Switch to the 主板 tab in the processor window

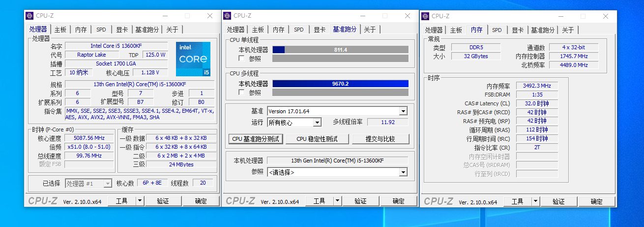pyautogui.click(x=60, y=30)
